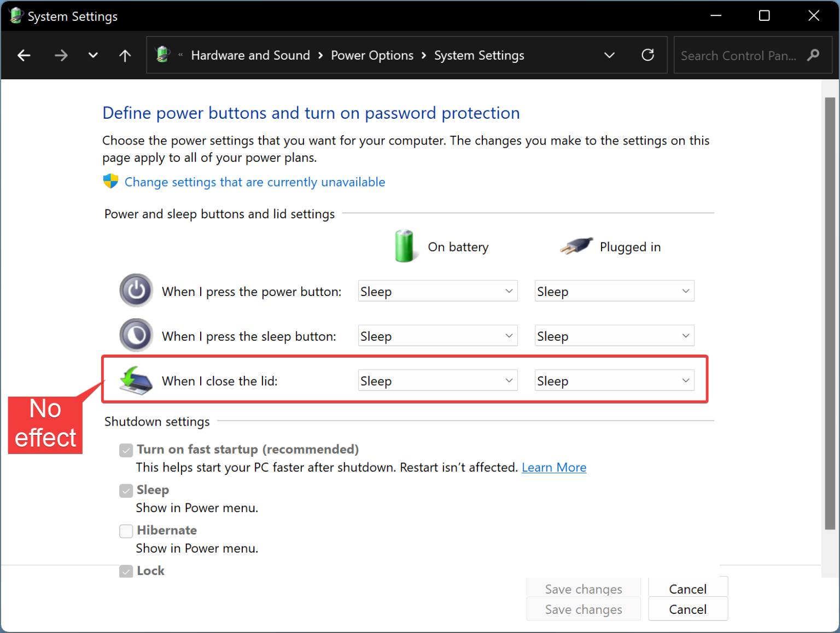
Task: Minimize the System Settings window
Action: pyautogui.click(x=716, y=15)
